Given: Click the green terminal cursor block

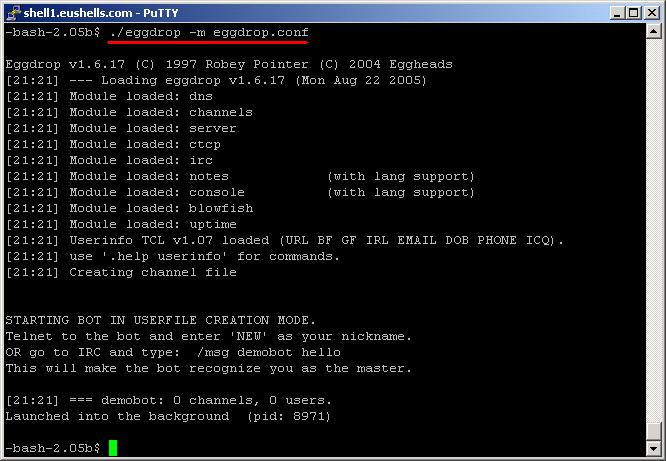Looking at the screenshot, I should pos(113,448).
